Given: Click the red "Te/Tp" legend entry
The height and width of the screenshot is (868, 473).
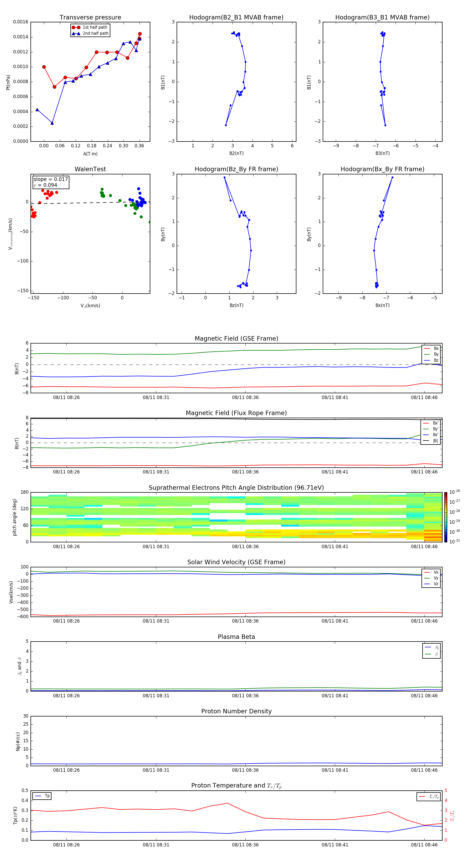Looking at the screenshot, I should tap(429, 796).
